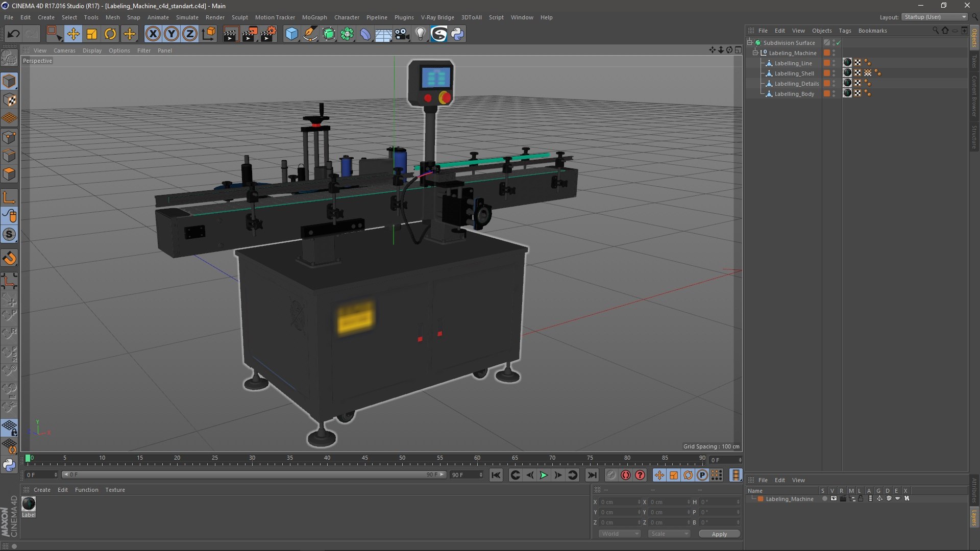The image size is (980, 551).
Task: Select the Rotate tool
Action: [x=110, y=34]
